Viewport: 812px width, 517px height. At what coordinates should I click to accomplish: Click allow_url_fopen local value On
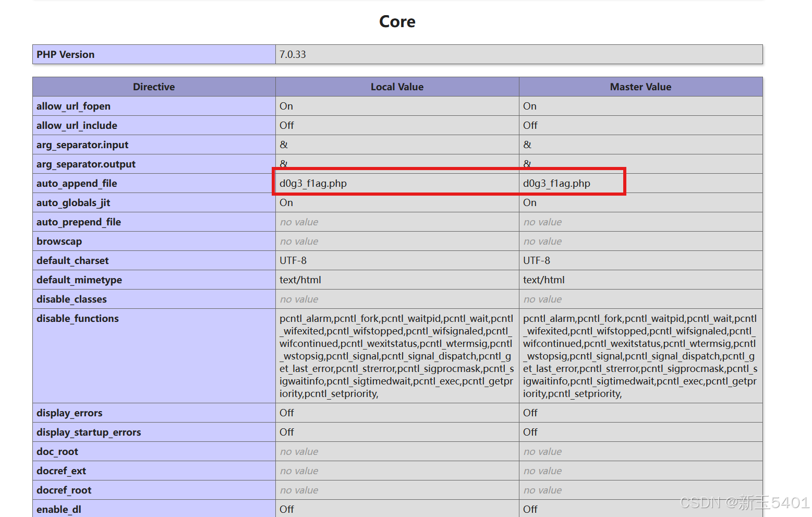tap(286, 106)
